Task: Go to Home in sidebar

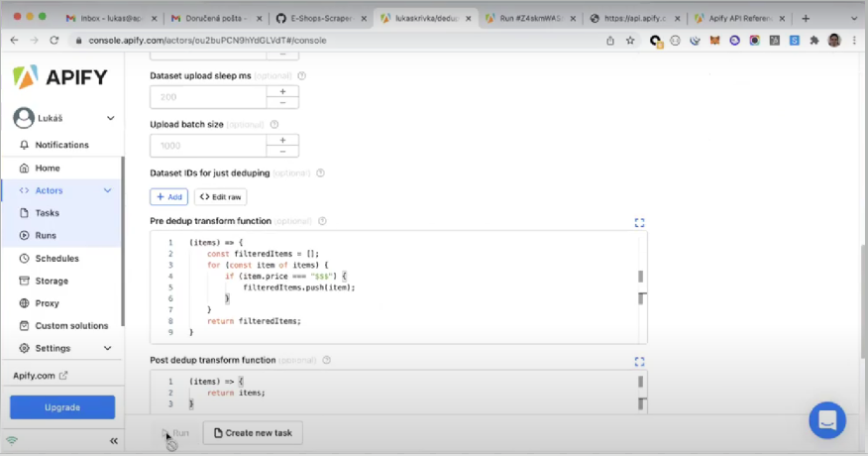Action: 47,168
